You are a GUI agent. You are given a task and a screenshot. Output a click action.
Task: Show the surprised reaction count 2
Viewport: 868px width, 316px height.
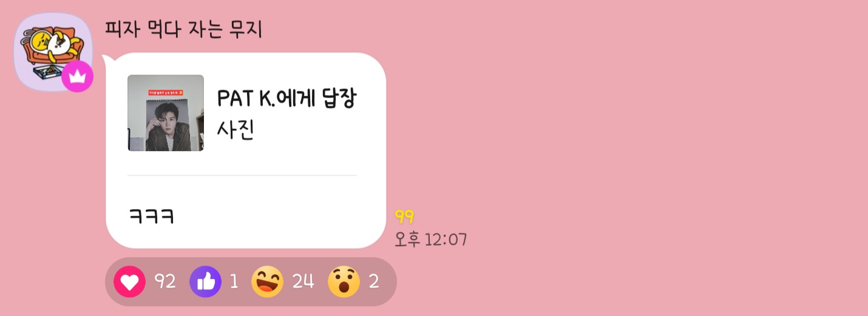pos(374,281)
